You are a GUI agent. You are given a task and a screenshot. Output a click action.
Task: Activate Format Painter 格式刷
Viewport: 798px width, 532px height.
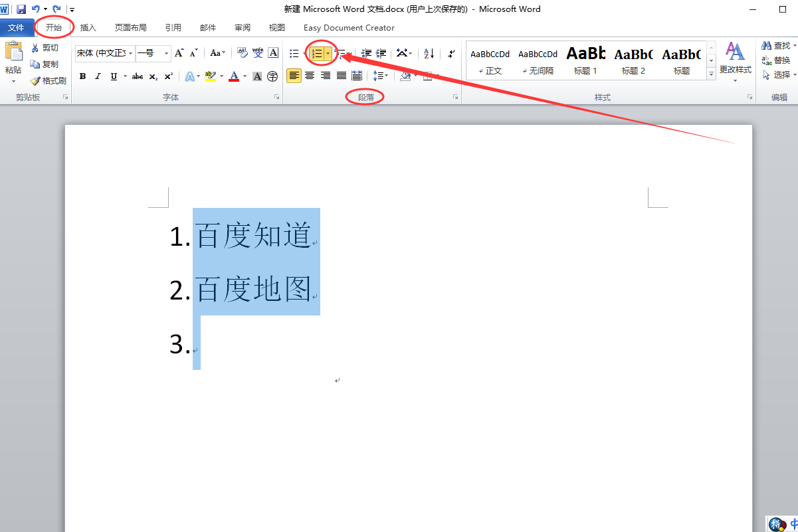click(x=48, y=81)
